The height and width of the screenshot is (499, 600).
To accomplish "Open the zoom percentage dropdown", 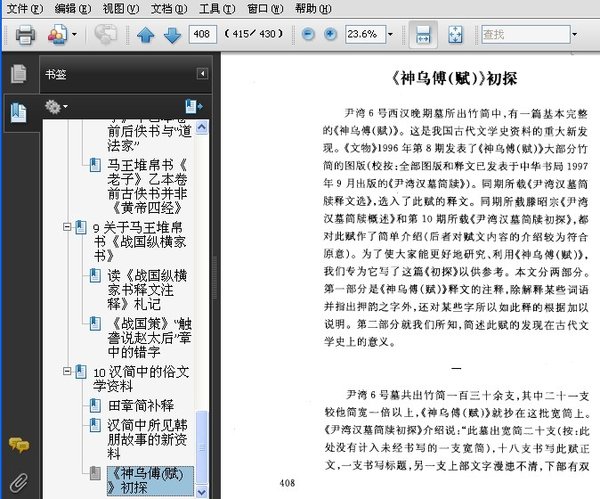I will tap(390, 34).
